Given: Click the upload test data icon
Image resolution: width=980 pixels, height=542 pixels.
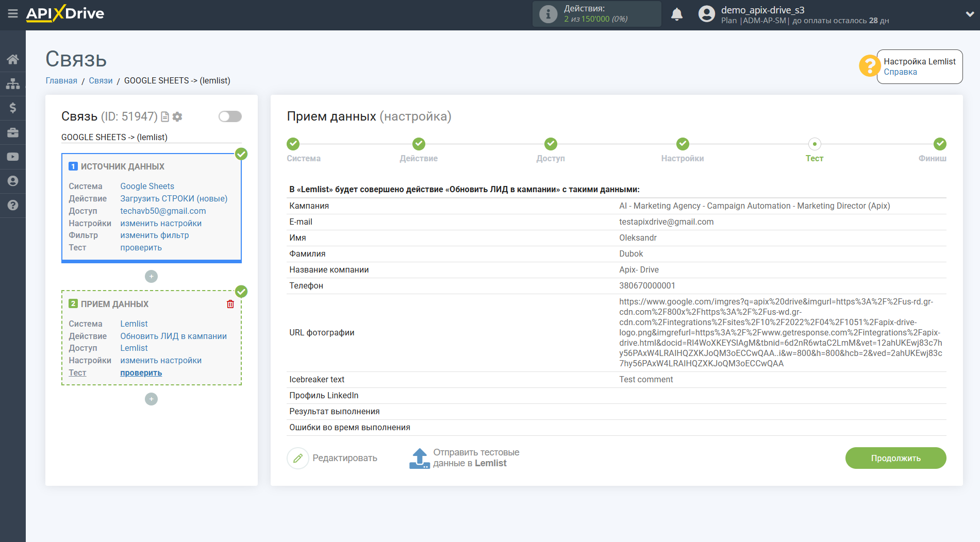Looking at the screenshot, I should (x=420, y=458).
